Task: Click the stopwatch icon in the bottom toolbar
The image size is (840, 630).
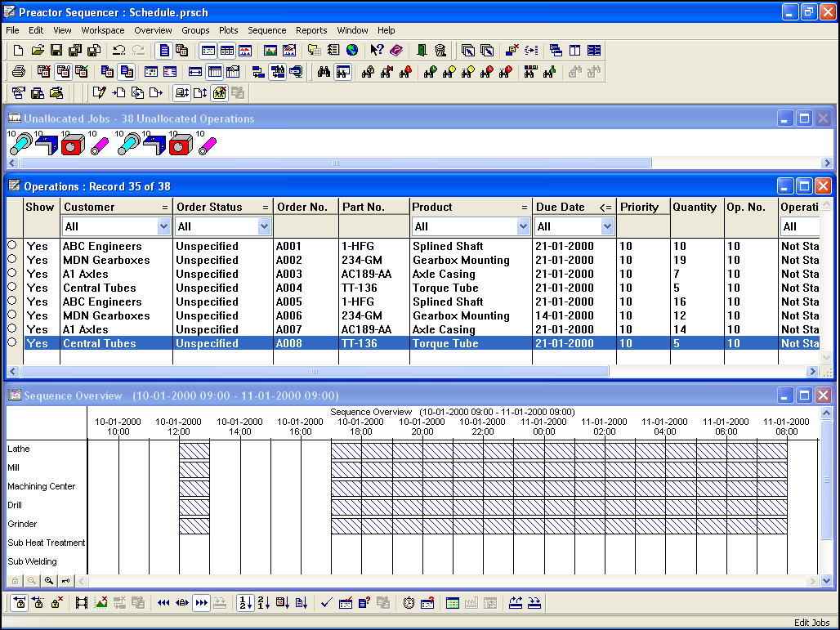Action: (x=409, y=603)
